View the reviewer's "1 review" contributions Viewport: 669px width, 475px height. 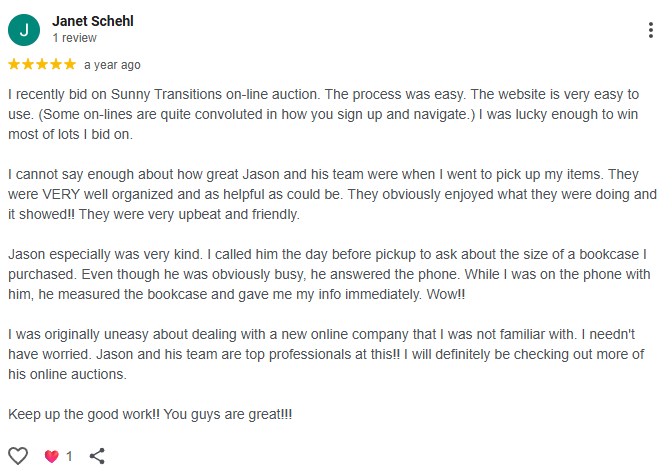pyautogui.click(x=75, y=38)
